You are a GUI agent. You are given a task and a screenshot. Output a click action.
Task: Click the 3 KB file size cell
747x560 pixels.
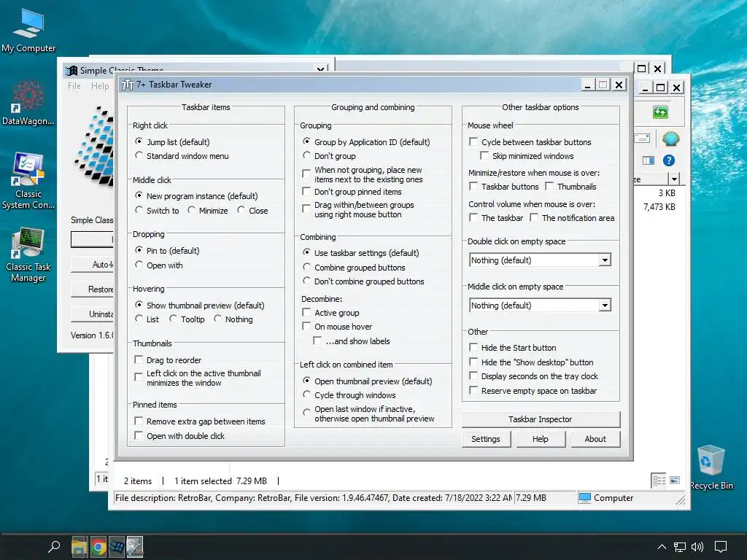coord(667,192)
